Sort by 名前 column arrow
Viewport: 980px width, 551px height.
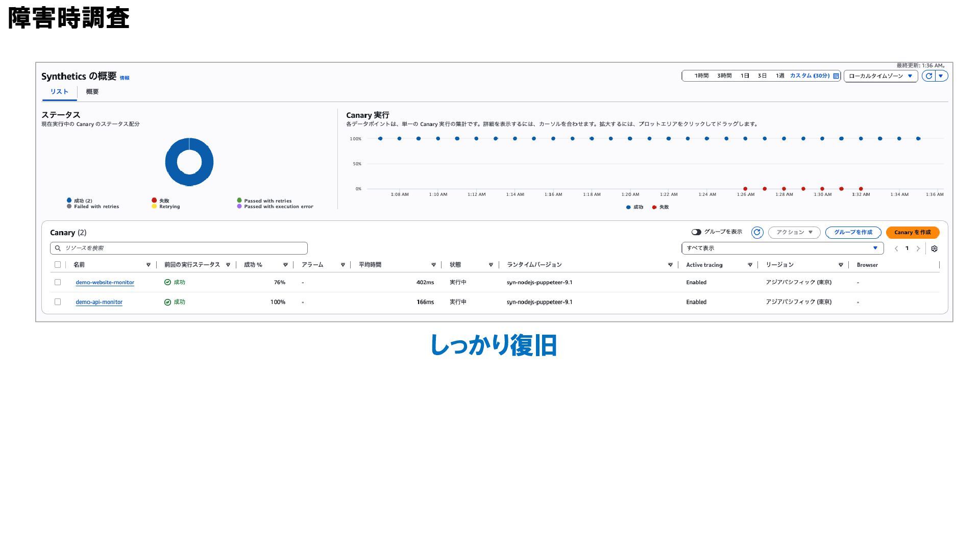tap(149, 265)
